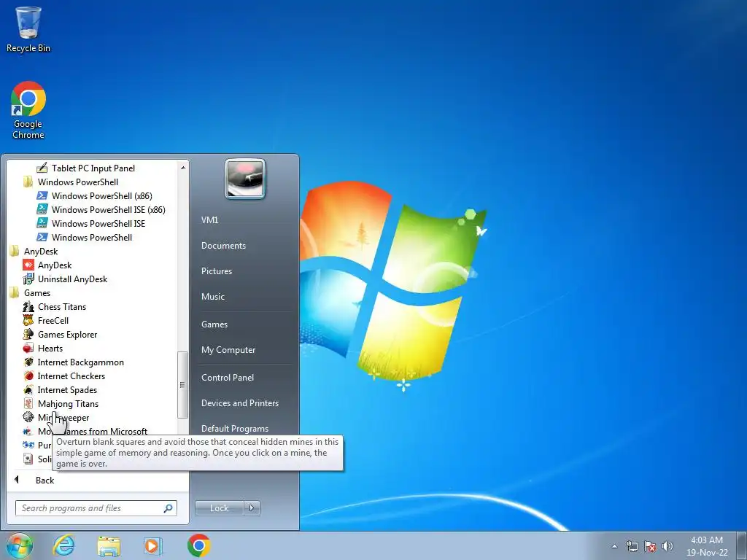Screen dimensions: 747x560
Task: Click the search magnifier icon
Action: coord(169,508)
